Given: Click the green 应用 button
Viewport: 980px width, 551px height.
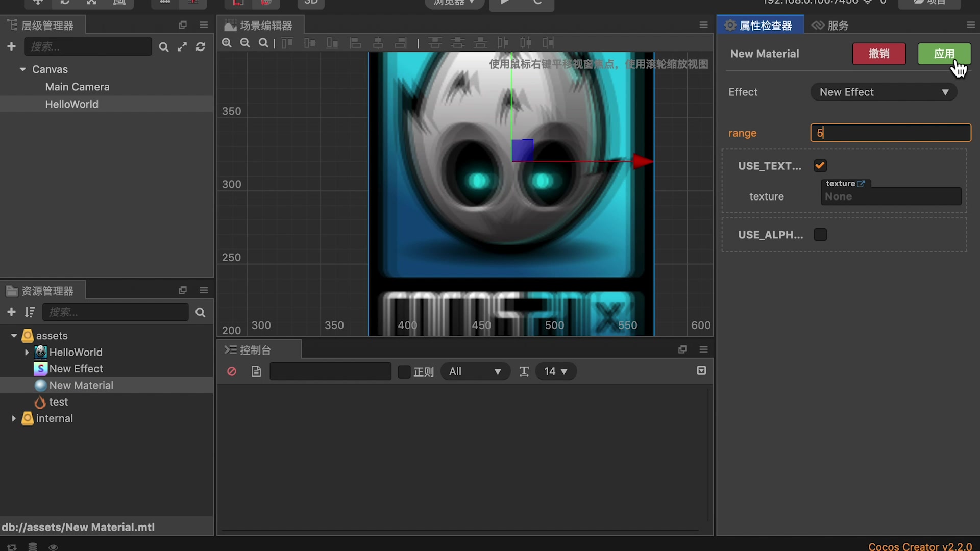Looking at the screenshot, I should (944, 54).
